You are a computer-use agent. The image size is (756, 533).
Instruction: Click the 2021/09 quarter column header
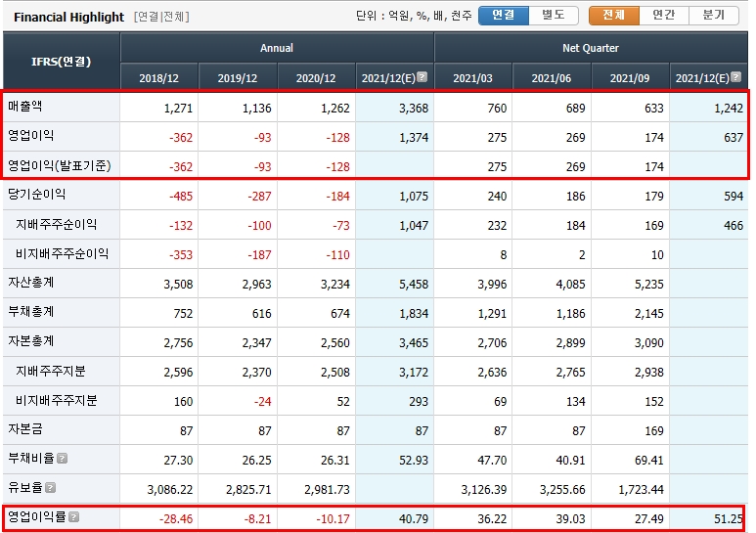[x=630, y=77]
